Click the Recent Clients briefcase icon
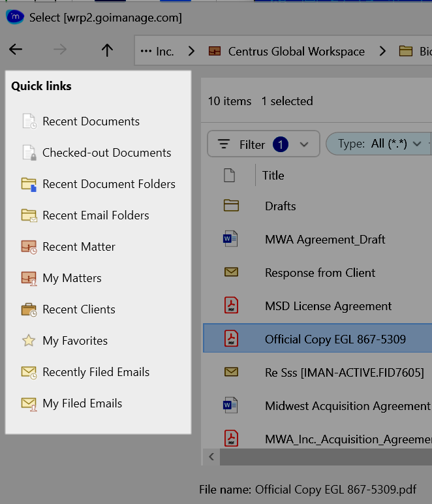This screenshot has width=432, height=504. point(29,309)
